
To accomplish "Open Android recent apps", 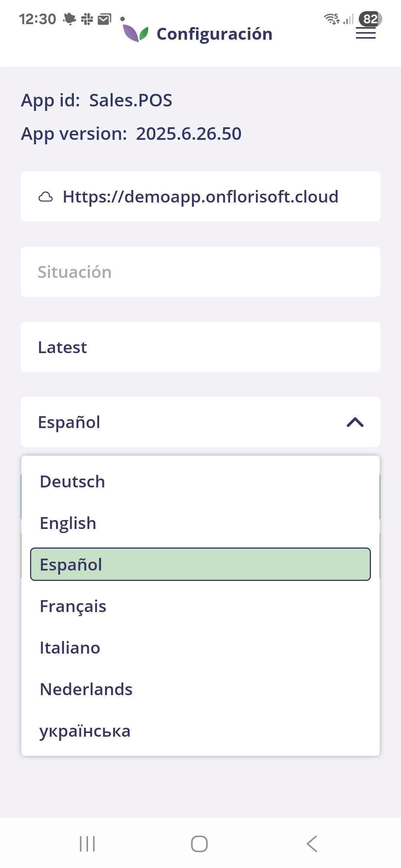I will point(87,844).
